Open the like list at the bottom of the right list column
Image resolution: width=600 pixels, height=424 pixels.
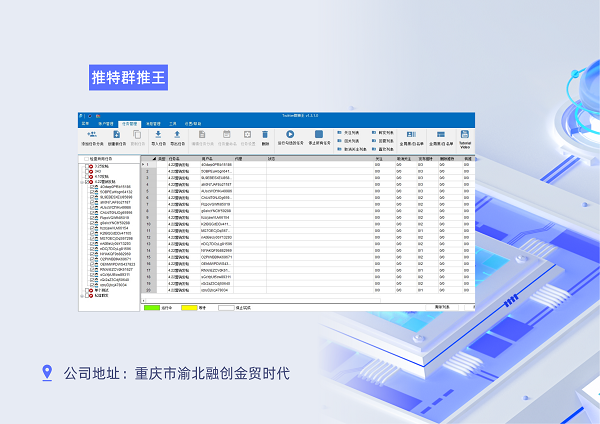[383, 149]
